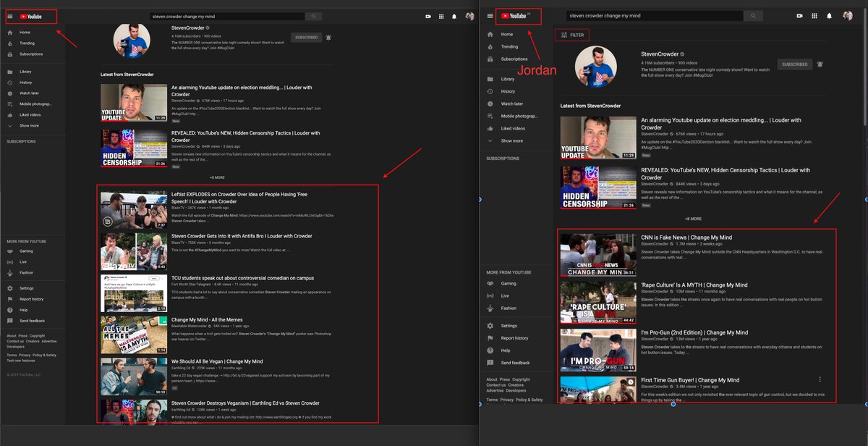Click Privacy footer link in left window
Viewport: 868px width, 446px height.
coord(25,355)
